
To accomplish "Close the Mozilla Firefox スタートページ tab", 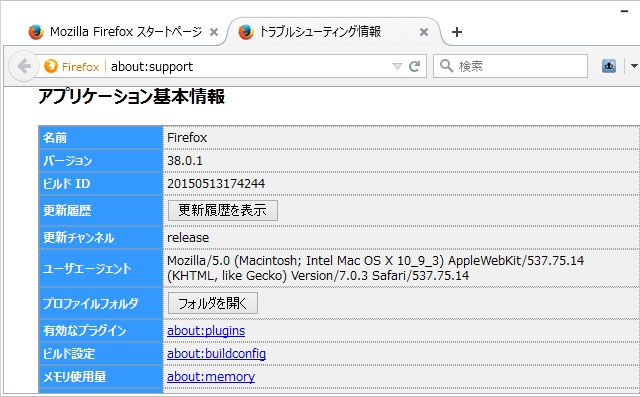I will (213, 32).
